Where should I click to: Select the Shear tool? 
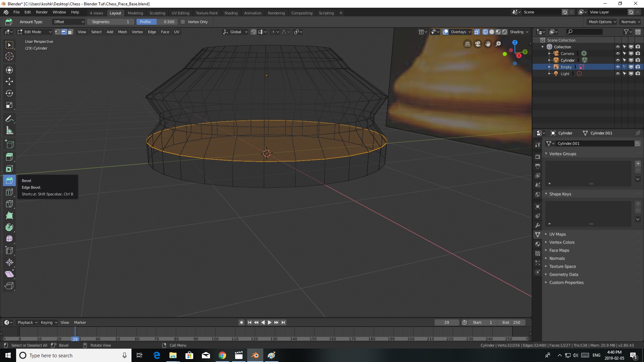[x=9, y=274]
